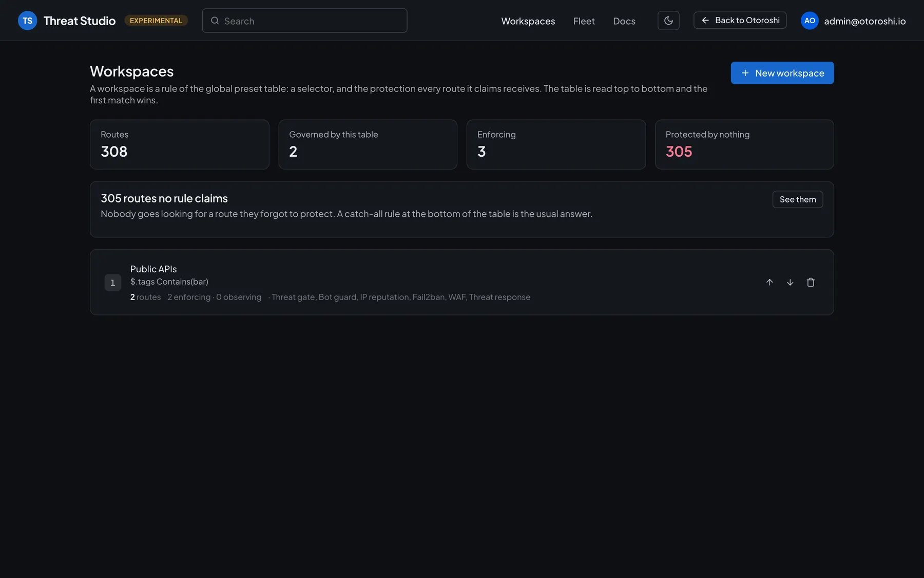924x578 pixels.
Task: Move Public APIs rule down
Action: click(790, 282)
